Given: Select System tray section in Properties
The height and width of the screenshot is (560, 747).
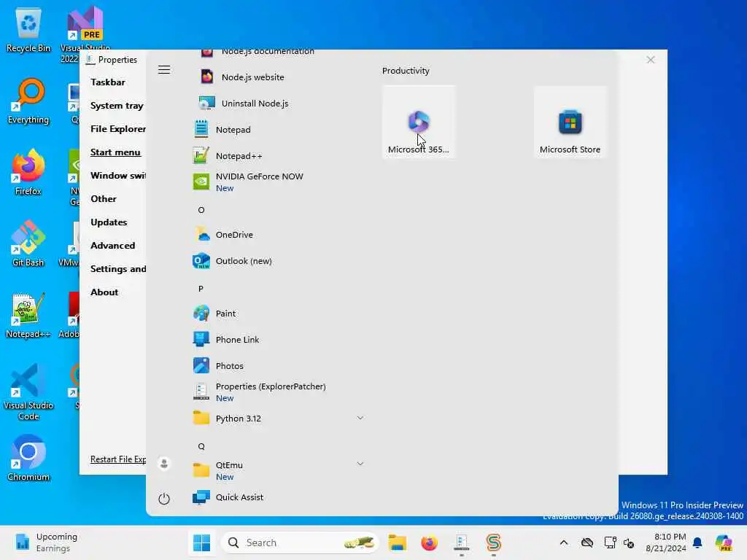Looking at the screenshot, I should [x=117, y=106].
